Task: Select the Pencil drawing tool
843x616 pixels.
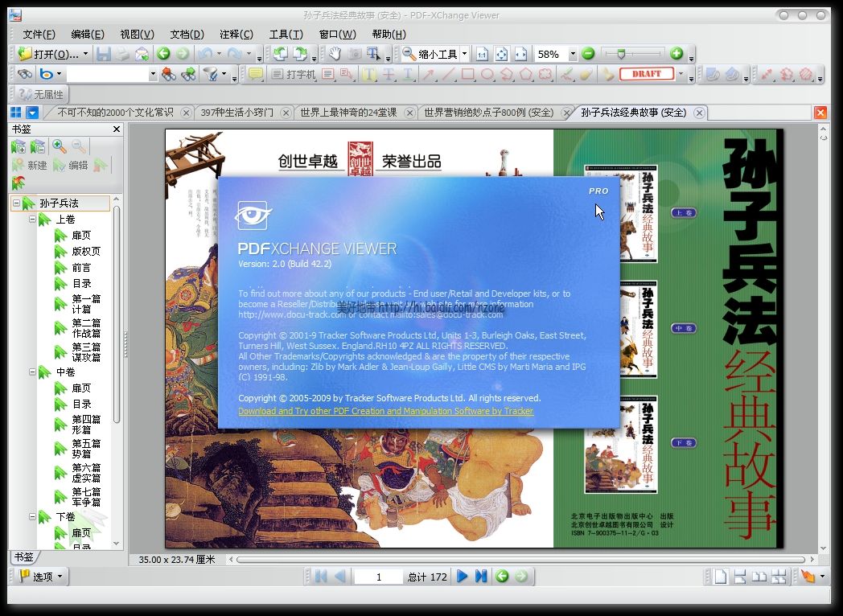Action: click(566, 74)
